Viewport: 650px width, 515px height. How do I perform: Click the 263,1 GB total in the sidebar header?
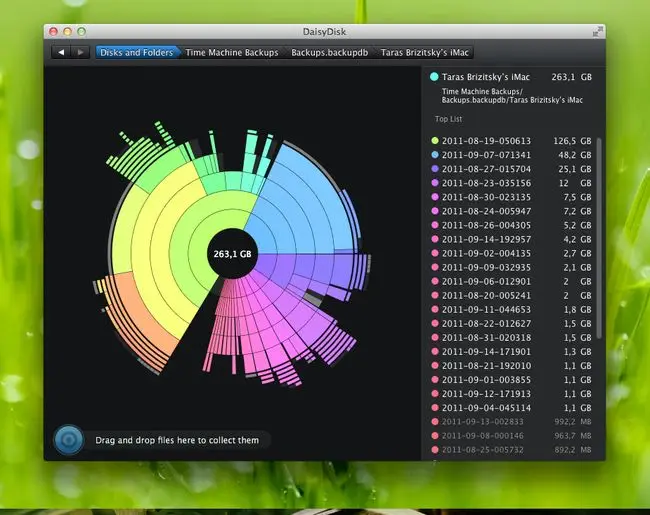[572, 77]
